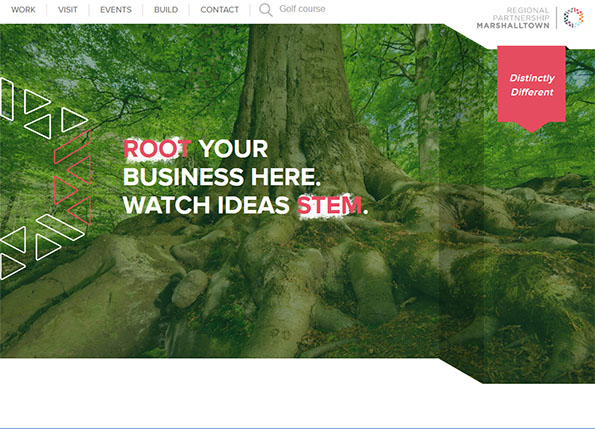Select BUILD in the navigation bar

166,10
